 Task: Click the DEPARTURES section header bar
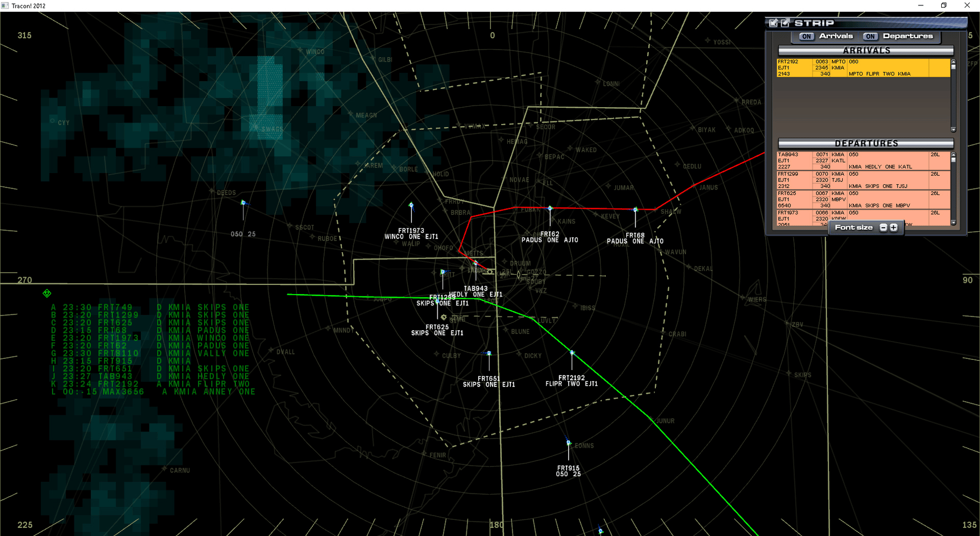(866, 143)
